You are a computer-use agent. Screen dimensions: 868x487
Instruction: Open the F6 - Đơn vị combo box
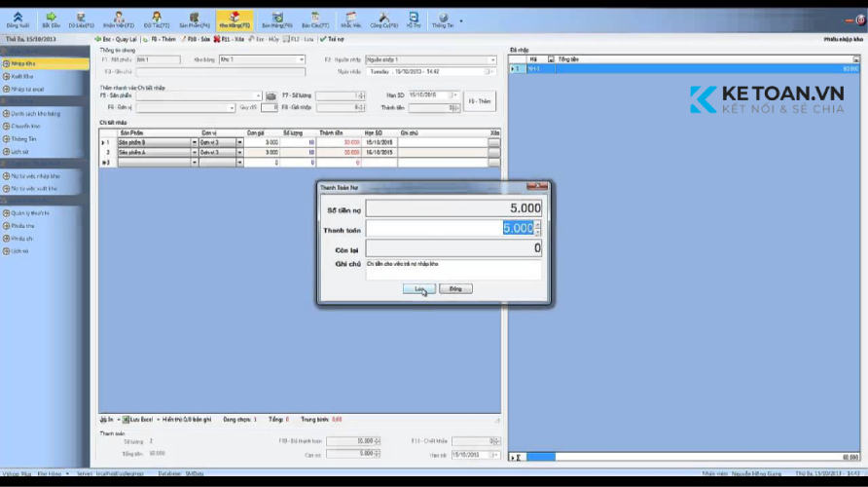click(186, 108)
